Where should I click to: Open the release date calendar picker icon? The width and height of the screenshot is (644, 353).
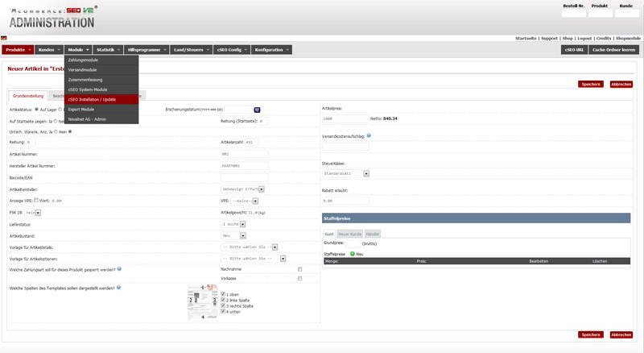click(258, 110)
